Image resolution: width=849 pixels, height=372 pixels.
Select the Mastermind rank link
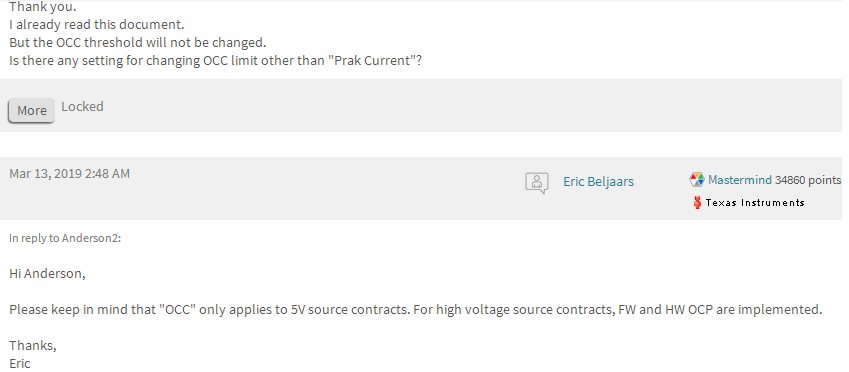click(740, 180)
